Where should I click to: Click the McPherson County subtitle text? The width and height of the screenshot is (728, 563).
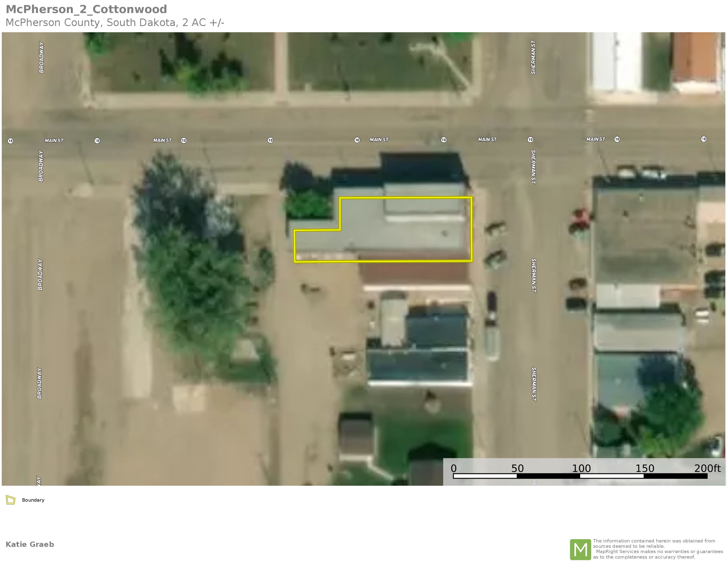point(115,23)
